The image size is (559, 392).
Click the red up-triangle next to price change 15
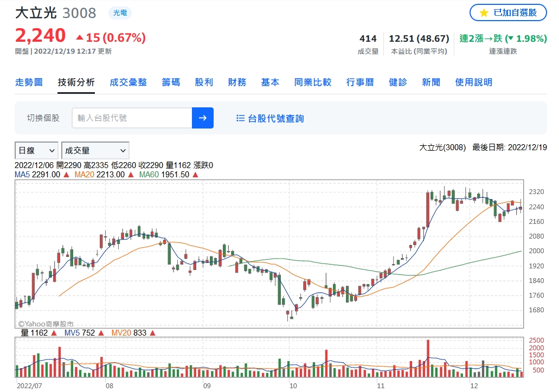tap(80, 37)
